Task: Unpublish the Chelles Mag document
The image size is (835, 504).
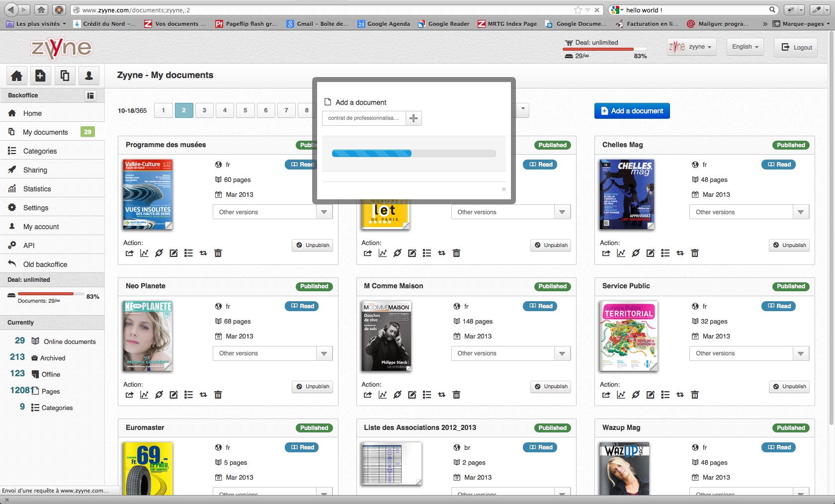Action: [x=789, y=245]
